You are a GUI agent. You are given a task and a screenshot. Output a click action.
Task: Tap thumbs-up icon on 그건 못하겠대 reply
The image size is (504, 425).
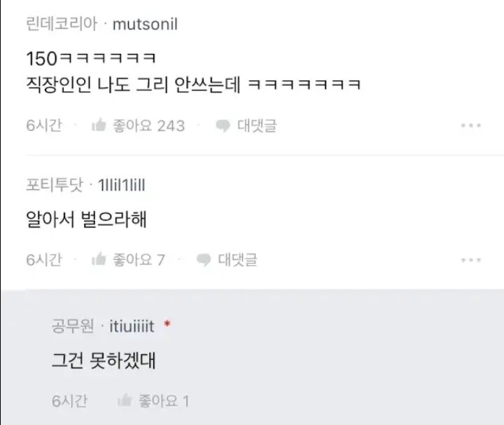[125, 400]
